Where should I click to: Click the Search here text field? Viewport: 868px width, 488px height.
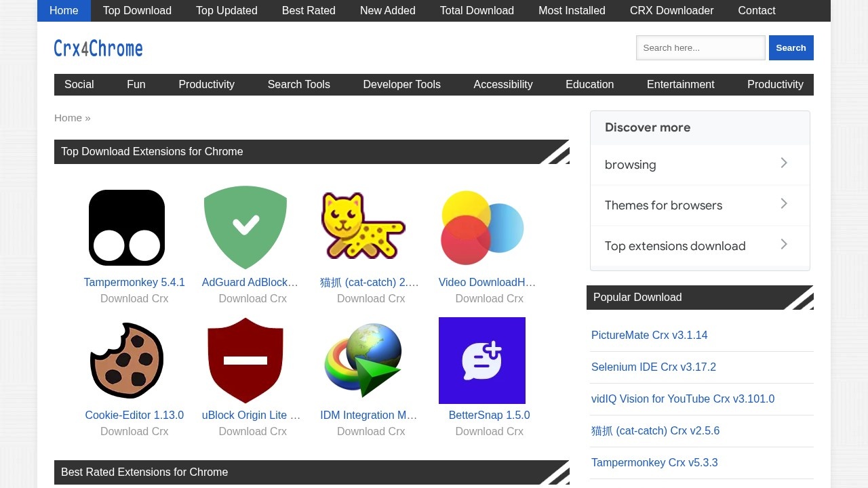click(701, 48)
